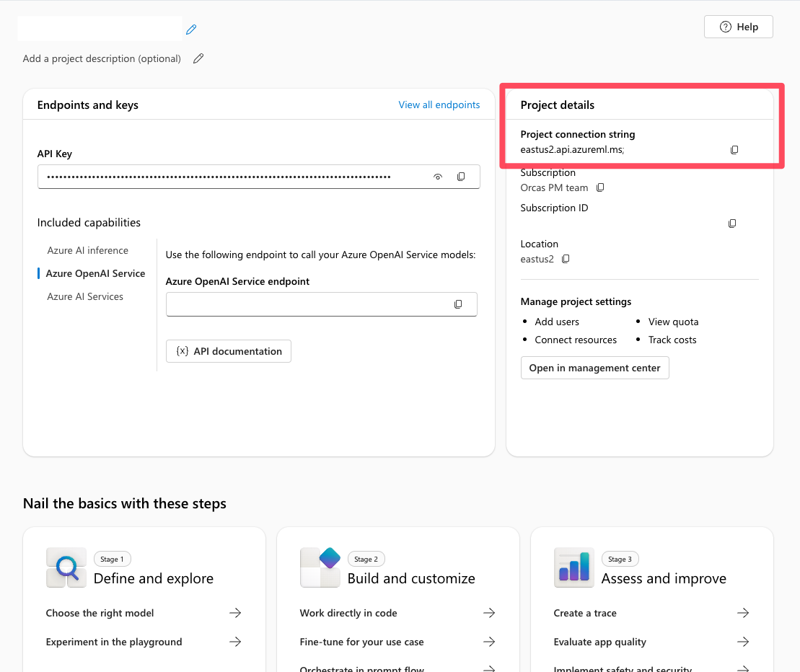Open the Help menu
This screenshot has width=800, height=672.
(x=738, y=26)
